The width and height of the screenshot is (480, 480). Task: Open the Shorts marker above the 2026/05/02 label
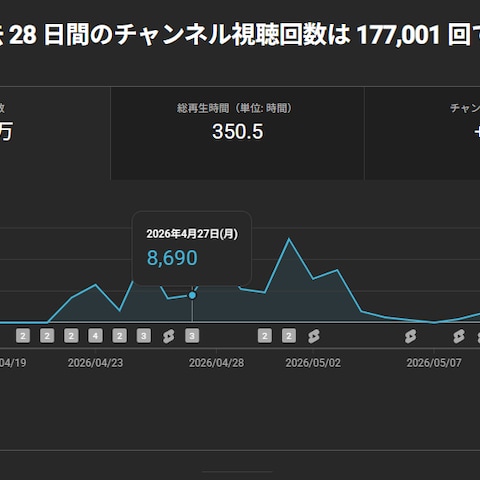[x=313, y=336]
